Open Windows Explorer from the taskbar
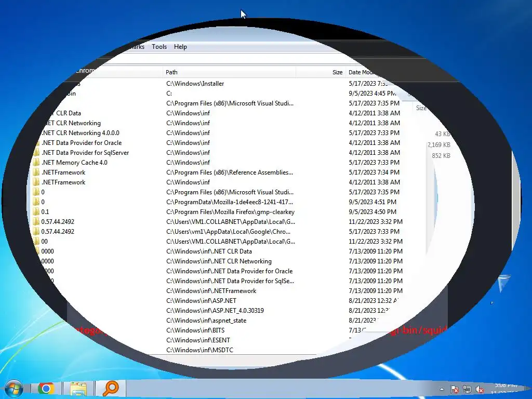The image size is (532, 399). click(78, 389)
